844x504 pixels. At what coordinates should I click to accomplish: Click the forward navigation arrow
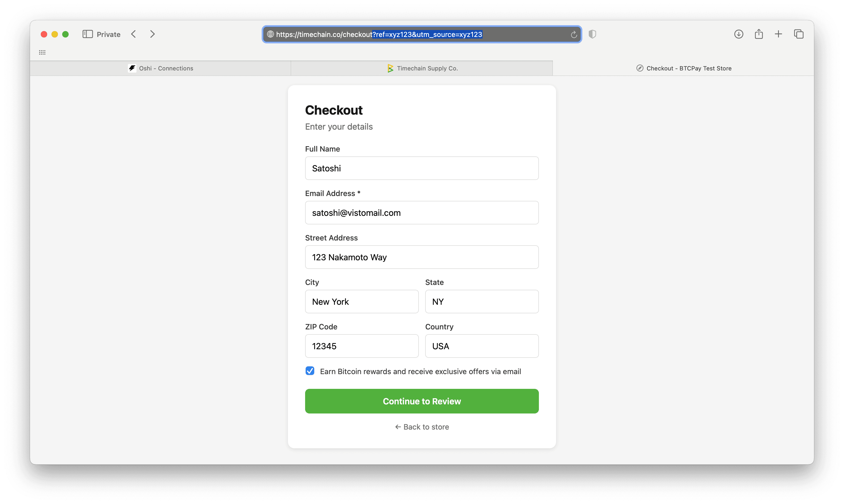click(152, 34)
